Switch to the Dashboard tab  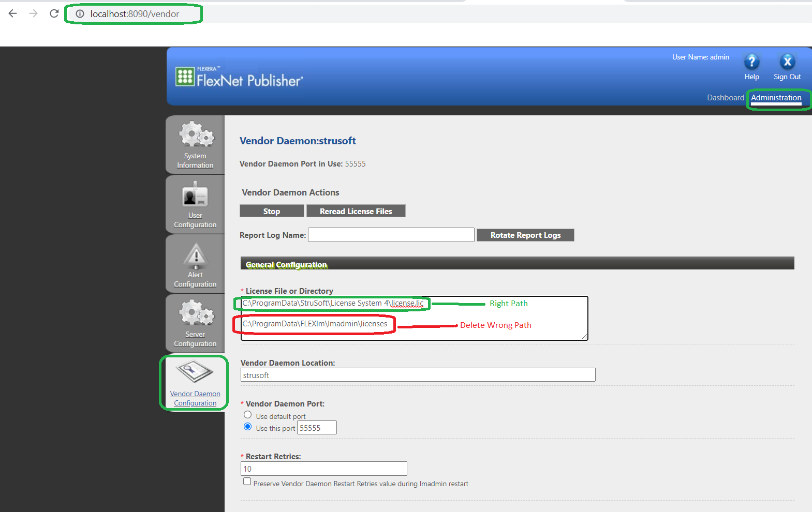(726, 98)
